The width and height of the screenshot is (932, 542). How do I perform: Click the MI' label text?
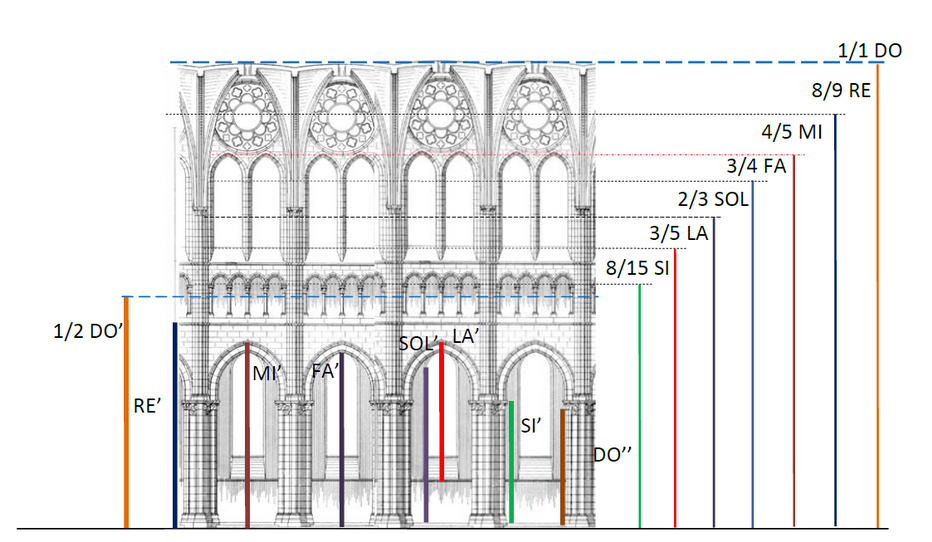(x=266, y=373)
